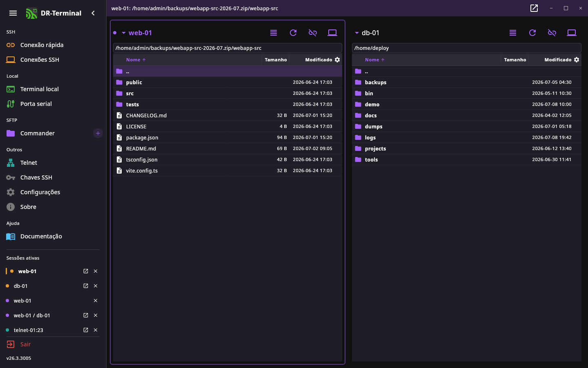Viewport: 588px width, 368px height.
Task: Add new Commander session with plus icon
Action: point(98,133)
